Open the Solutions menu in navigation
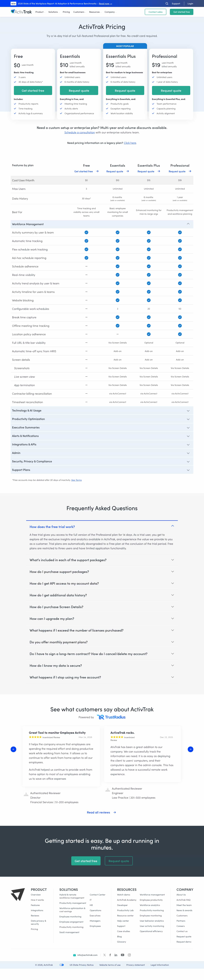The height and width of the screenshot is (980, 204). click(53, 12)
